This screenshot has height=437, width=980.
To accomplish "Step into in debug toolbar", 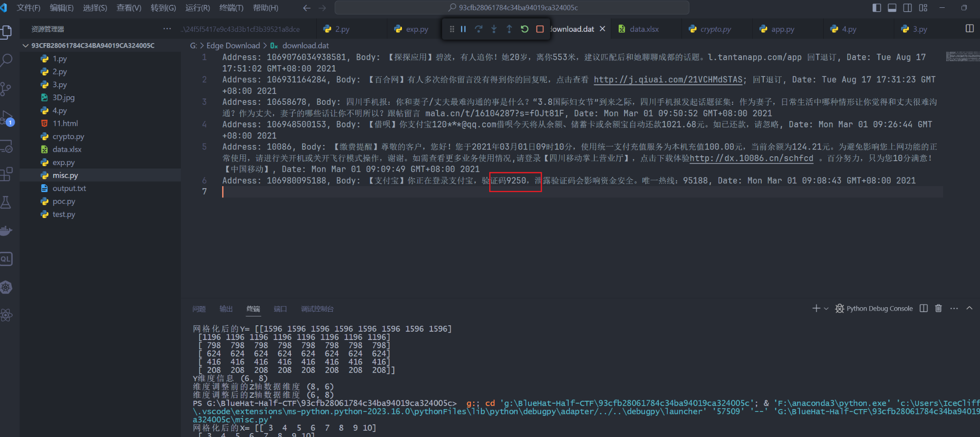I will [494, 29].
